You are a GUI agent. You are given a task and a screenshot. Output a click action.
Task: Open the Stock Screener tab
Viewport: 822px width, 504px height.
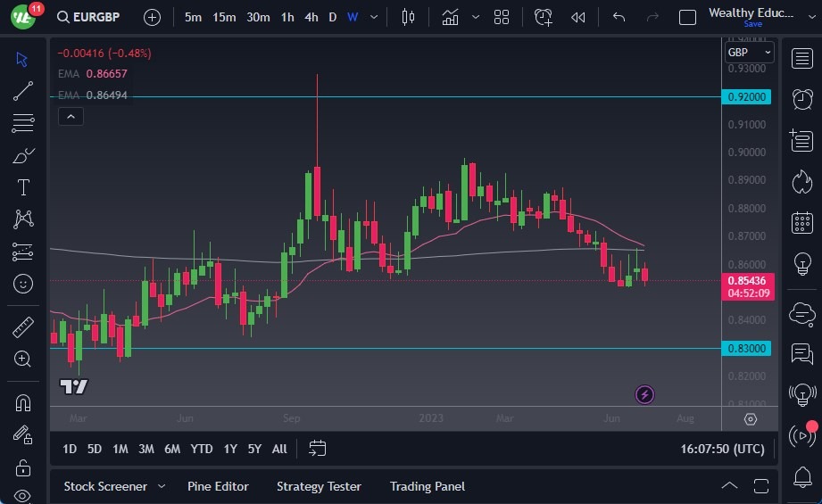[105, 487]
